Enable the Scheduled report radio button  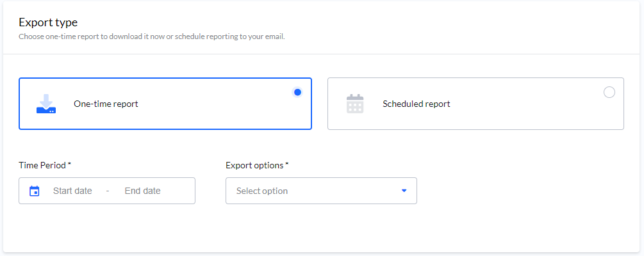pos(609,92)
